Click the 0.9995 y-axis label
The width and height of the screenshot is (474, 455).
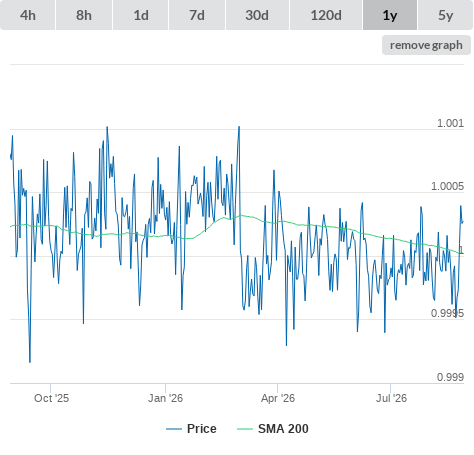point(447,313)
